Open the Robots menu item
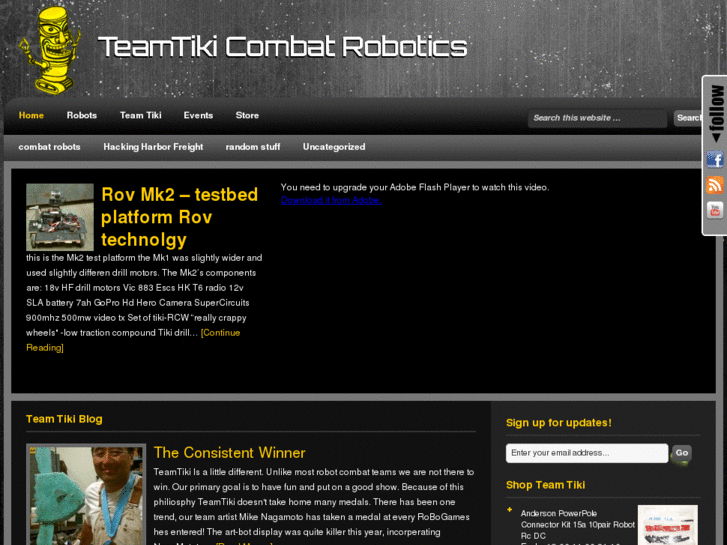Image resolution: width=727 pixels, height=545 pixels. point(82,115)
